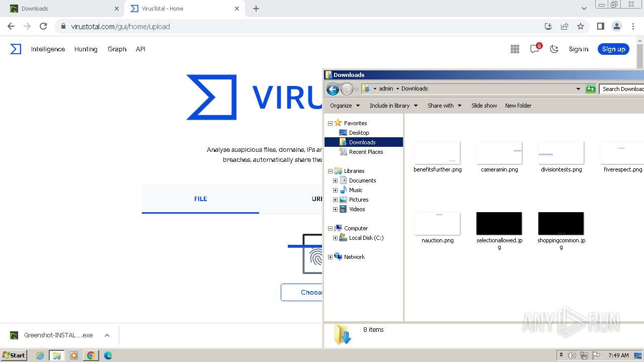644x362 pixels.
Task: Click Chrome icon in taskbar
Action: click(x=91, y=355)
